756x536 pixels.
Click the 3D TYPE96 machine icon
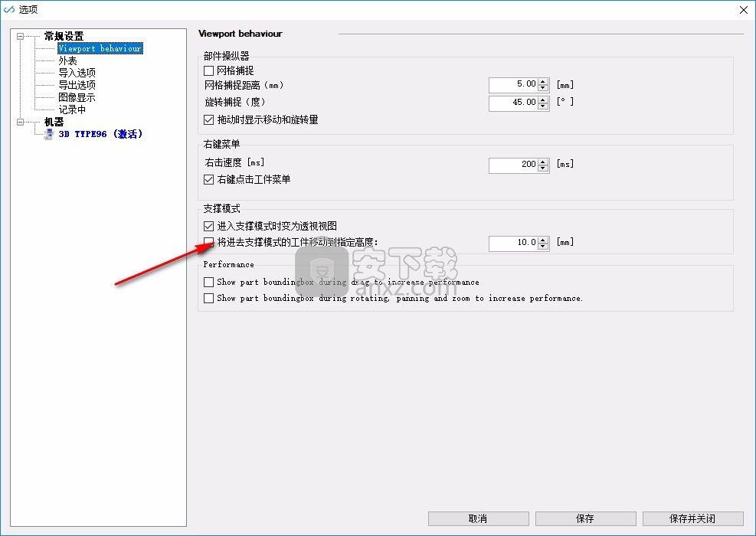coord(49,134)
